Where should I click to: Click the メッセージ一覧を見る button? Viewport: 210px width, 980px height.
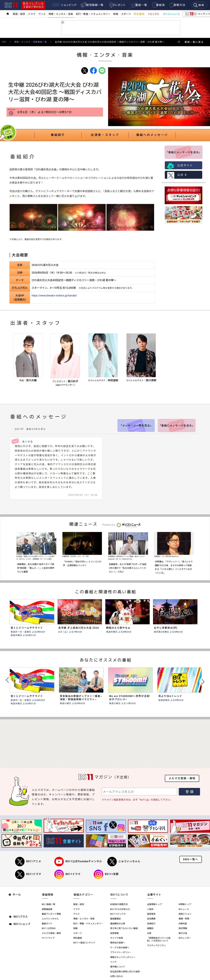tap(136, 425)
